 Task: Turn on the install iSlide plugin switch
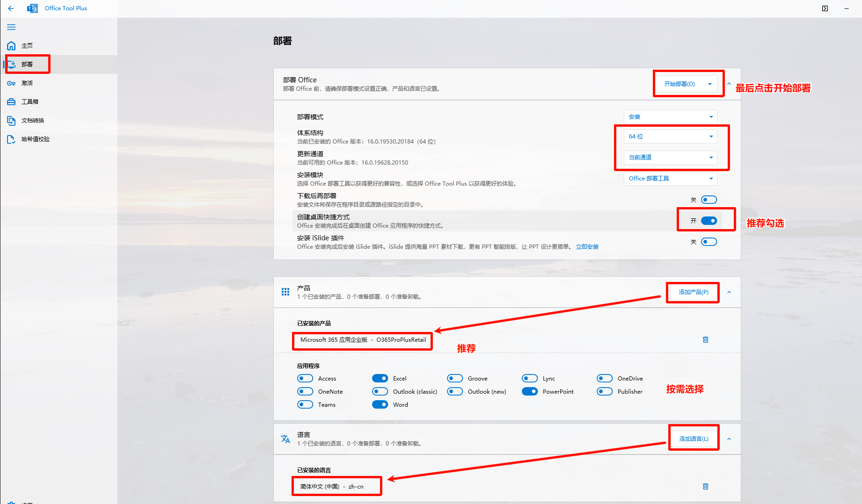coord(709,242)
